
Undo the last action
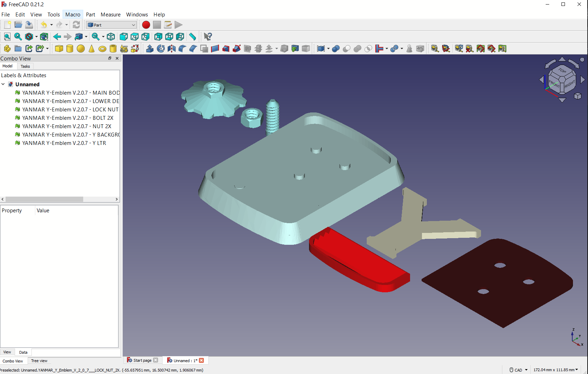[44, 25]
